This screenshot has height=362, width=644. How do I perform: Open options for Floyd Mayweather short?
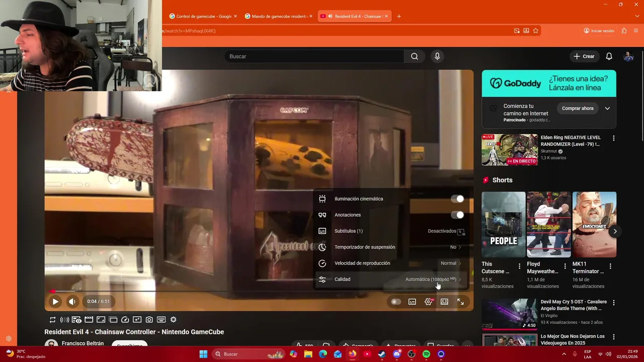[x=565, y=266]
